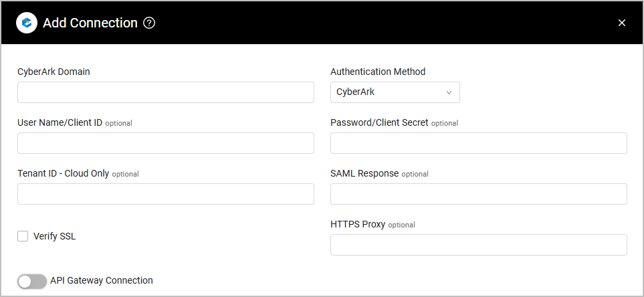Image resolution: width=644 pixels, height=297 pixels.
Task: Click into the Password/Client Secret field
Action: pyautogui.click(x=478, y=143)
